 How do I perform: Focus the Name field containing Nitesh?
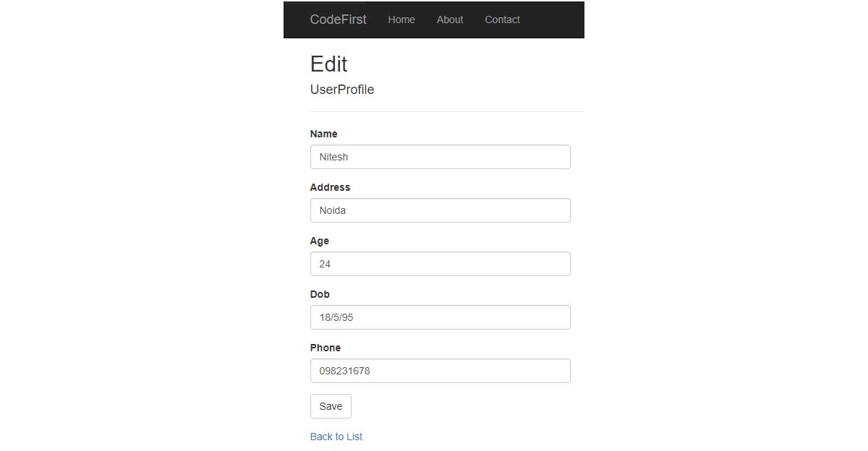click(x=440, y=157)
